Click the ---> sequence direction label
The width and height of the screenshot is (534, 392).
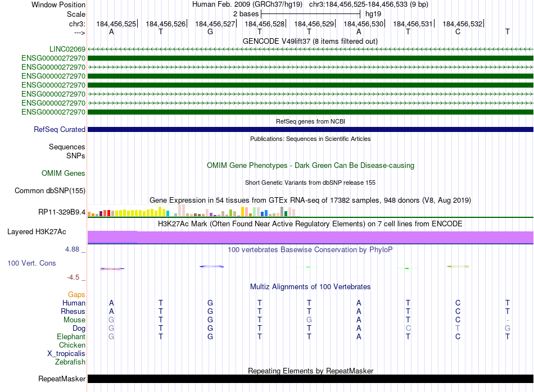click(x=79, y=33)
